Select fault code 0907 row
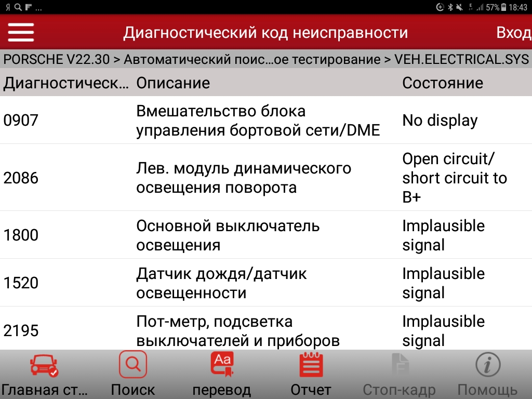 click(266, 120)
